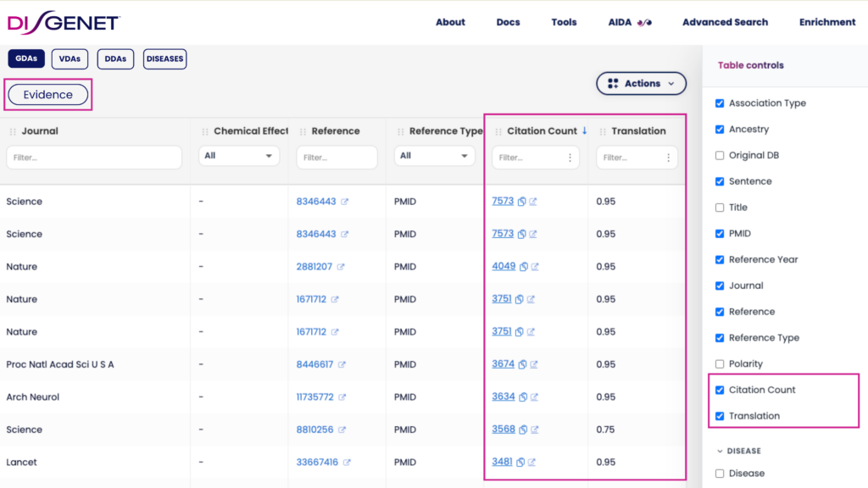Click the drag handle on the Journal column header
Image resolution: width=868 pixels, height=488 pixels.
point(12,130)
